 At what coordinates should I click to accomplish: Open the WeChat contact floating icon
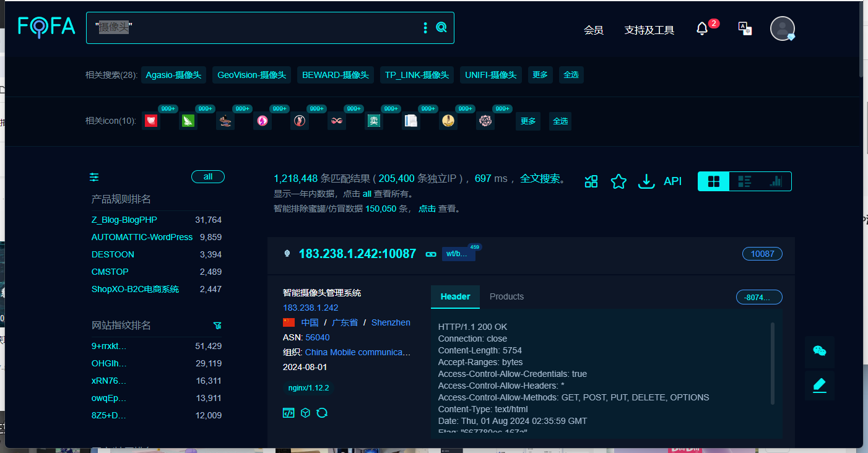[819, 351]
